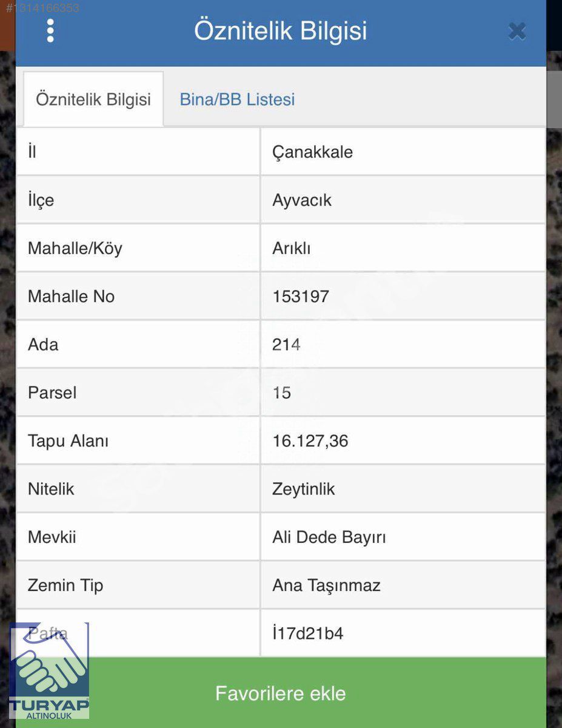Select the pafta code İ17d21b4
Image resolution: width=562 pixels, height=728 pixels.
coord(308,634)
